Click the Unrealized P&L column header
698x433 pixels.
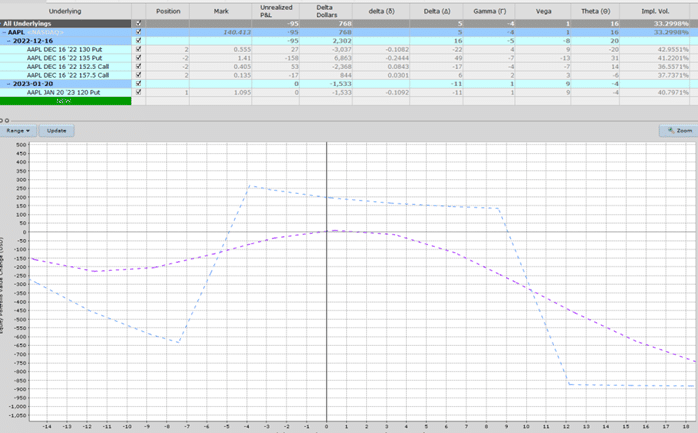pos(276,11)
